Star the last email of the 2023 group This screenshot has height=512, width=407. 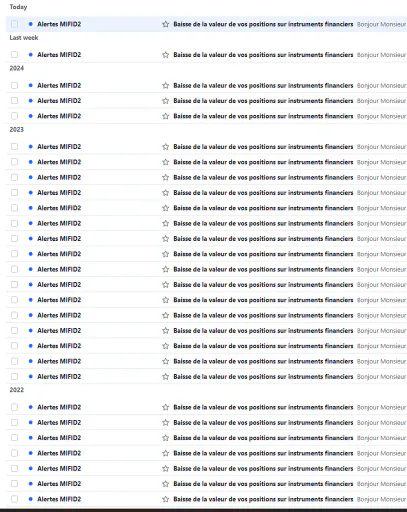(165, 377)
